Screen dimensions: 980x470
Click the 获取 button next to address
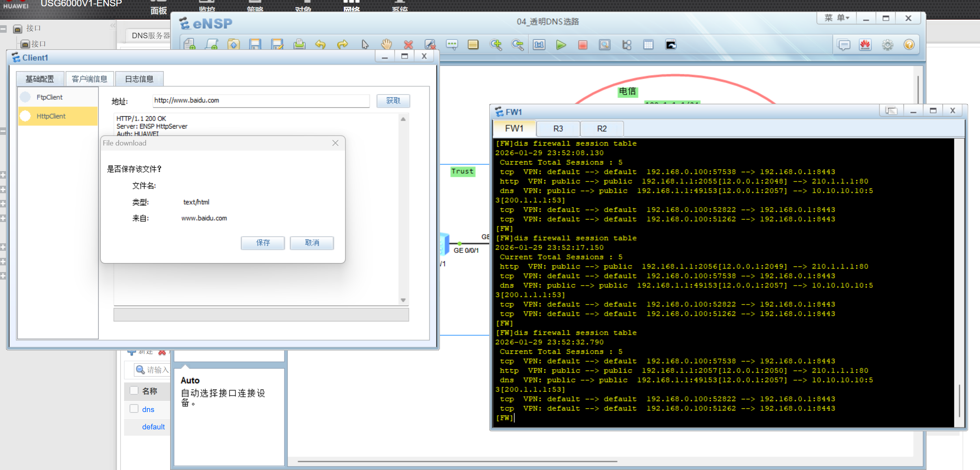[393, 101]
